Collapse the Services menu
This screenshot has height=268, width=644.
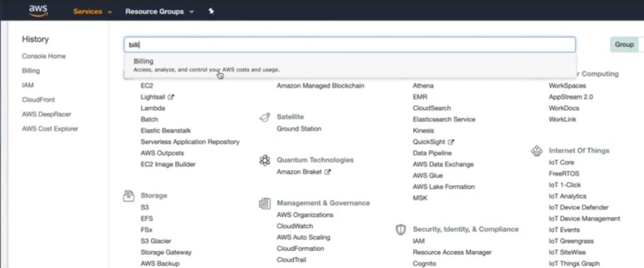pyautogui.click(x=92, y=11)
